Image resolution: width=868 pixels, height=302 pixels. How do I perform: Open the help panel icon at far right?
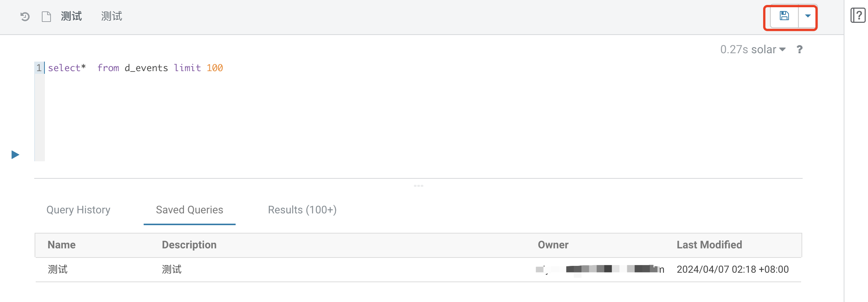pos(858,16)
